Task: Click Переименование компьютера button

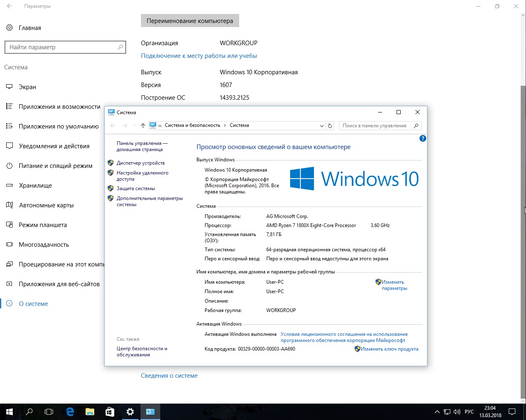Action: tap(190, 21)
